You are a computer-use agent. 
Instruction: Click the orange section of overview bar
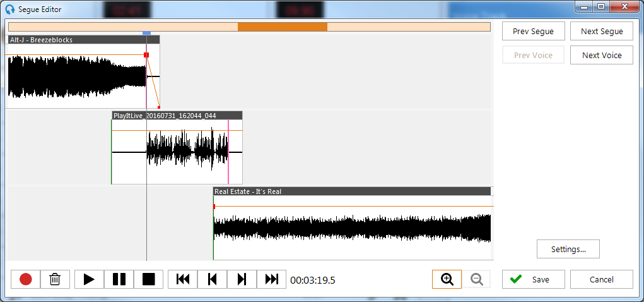(x=282, y=27)
